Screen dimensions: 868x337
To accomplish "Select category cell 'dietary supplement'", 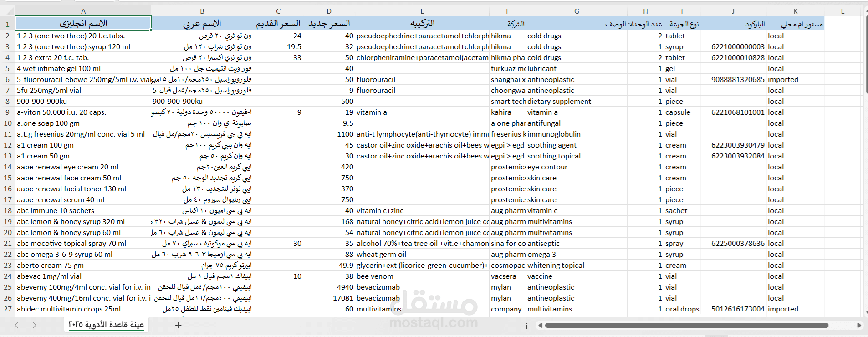I will 577,101.
